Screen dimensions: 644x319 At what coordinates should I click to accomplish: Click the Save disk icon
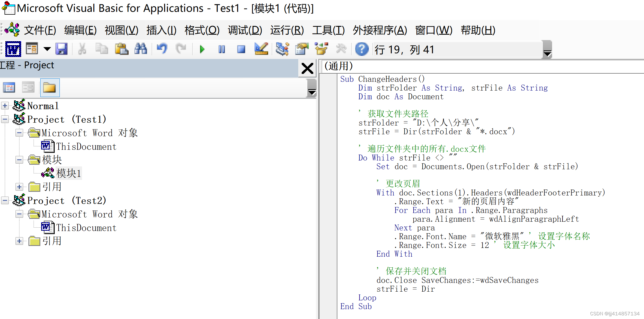(61, 49)
